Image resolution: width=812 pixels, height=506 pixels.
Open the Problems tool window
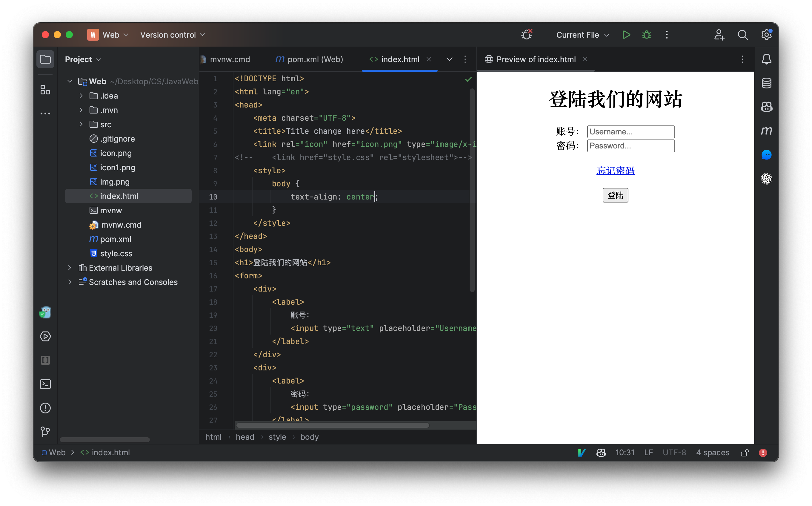tap(45, 408)
